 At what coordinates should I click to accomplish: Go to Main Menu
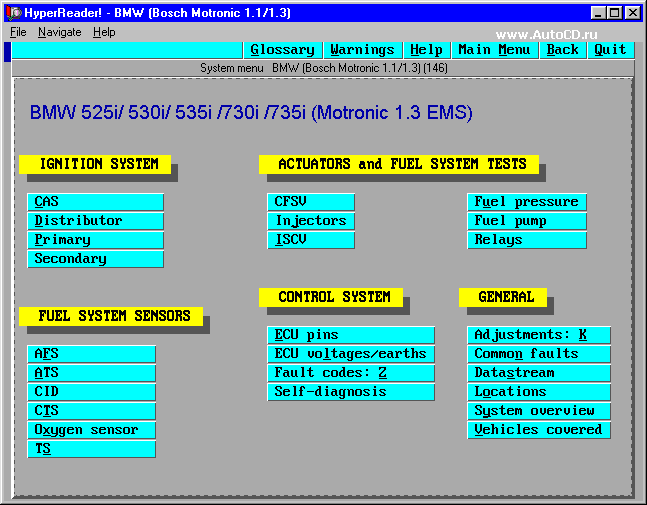pyautogui.click(x=494, y=50)
